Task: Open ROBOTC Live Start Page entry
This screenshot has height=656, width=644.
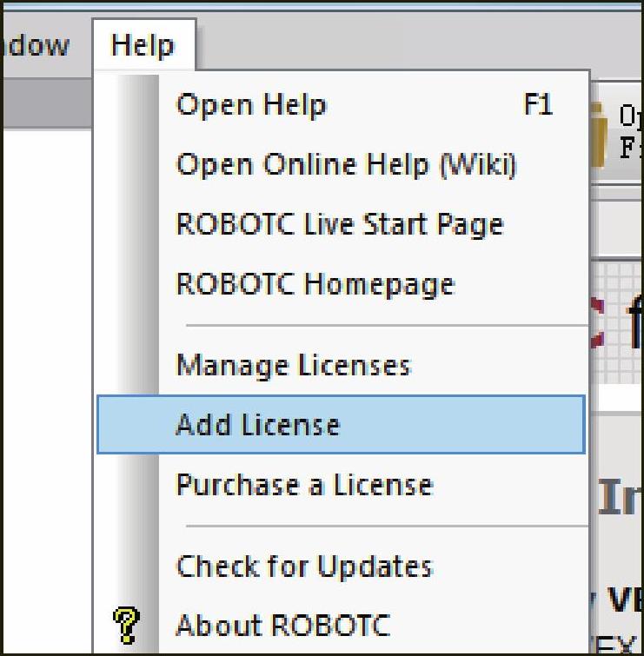Action: tap(341, 224)
